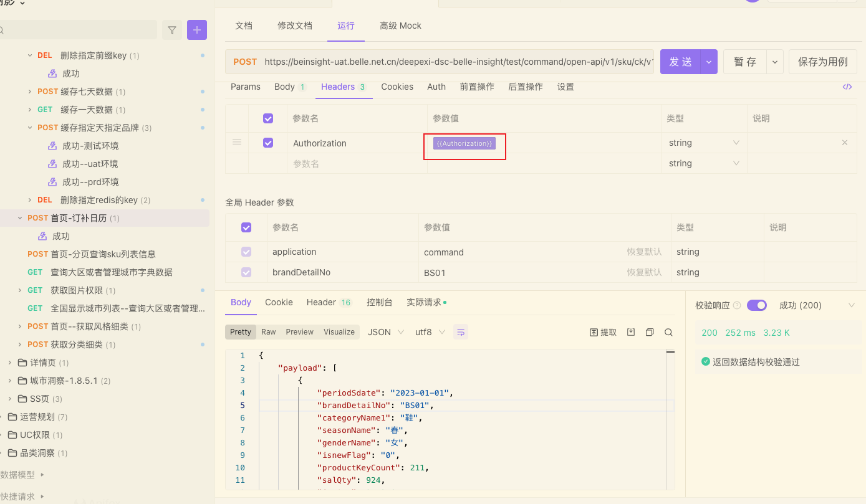866x504 pixels.
Task: Open search in response body
Action: click(x=668, y=332)
